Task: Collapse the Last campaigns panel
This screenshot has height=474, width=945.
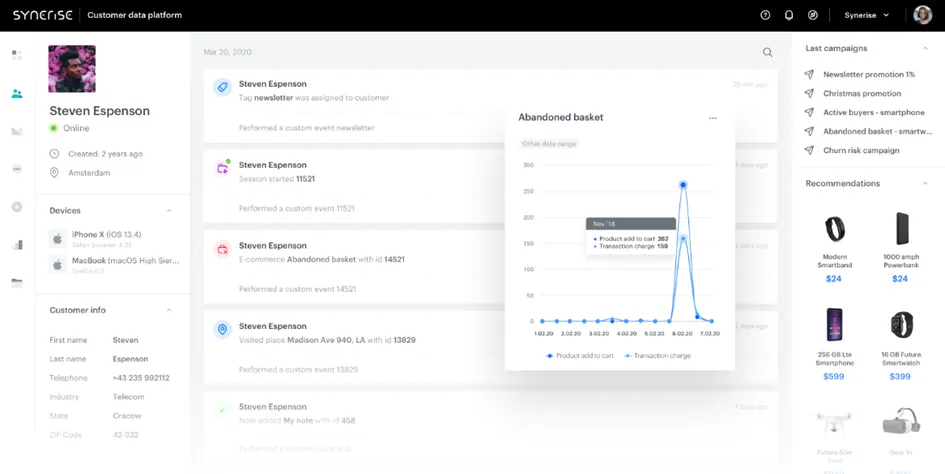Action: point(925,48)
